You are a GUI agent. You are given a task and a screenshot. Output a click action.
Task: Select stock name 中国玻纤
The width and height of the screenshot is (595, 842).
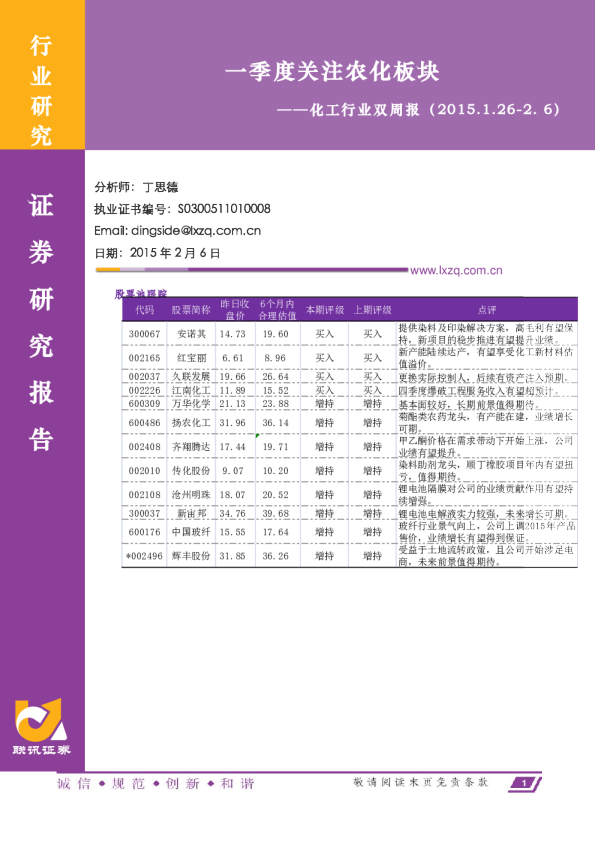coord(191,532)
